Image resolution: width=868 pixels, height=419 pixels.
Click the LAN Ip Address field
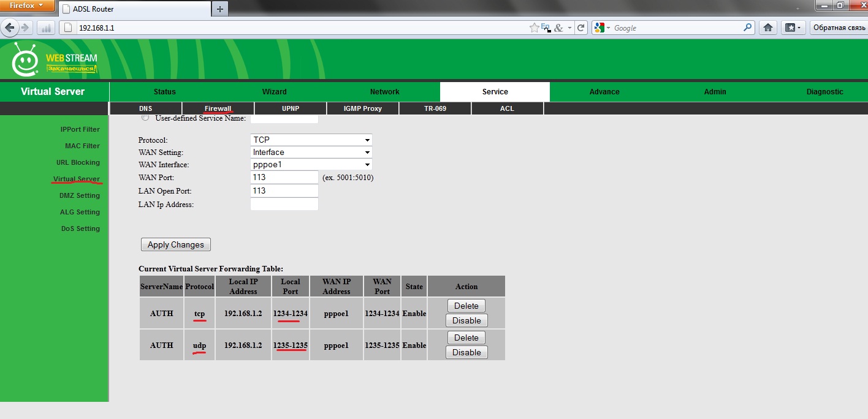tap(284, 204)
